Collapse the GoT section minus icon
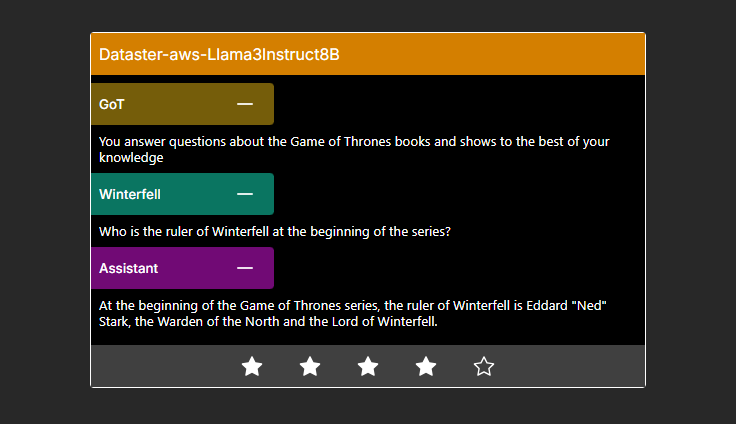This screenshot has width=736, height=424. tap(245, 104)
